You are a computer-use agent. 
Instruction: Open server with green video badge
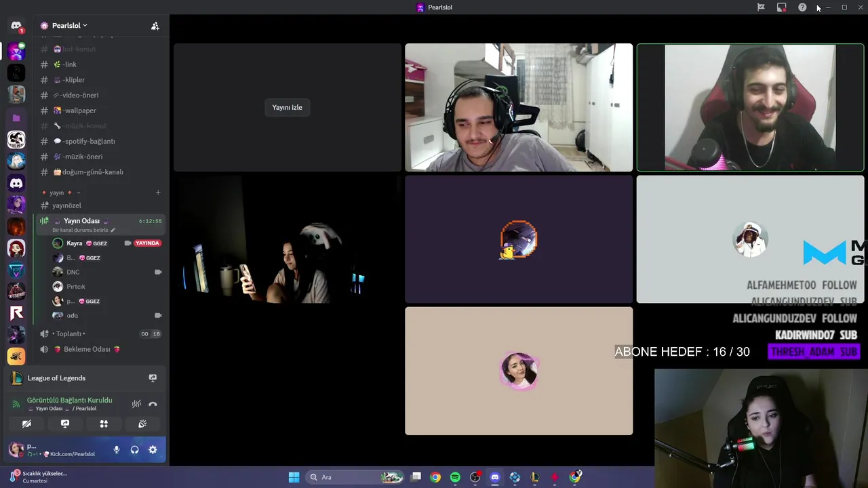point(16,51)
